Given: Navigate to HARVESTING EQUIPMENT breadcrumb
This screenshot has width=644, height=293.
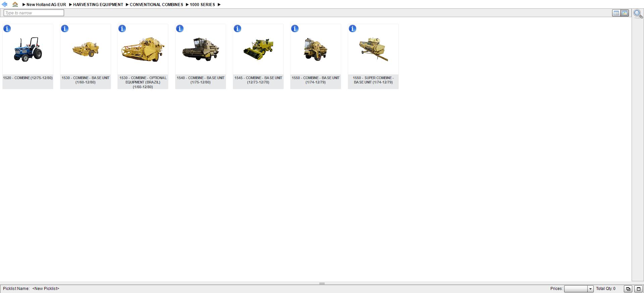Looking at the screenshot, I should (98, 5).
